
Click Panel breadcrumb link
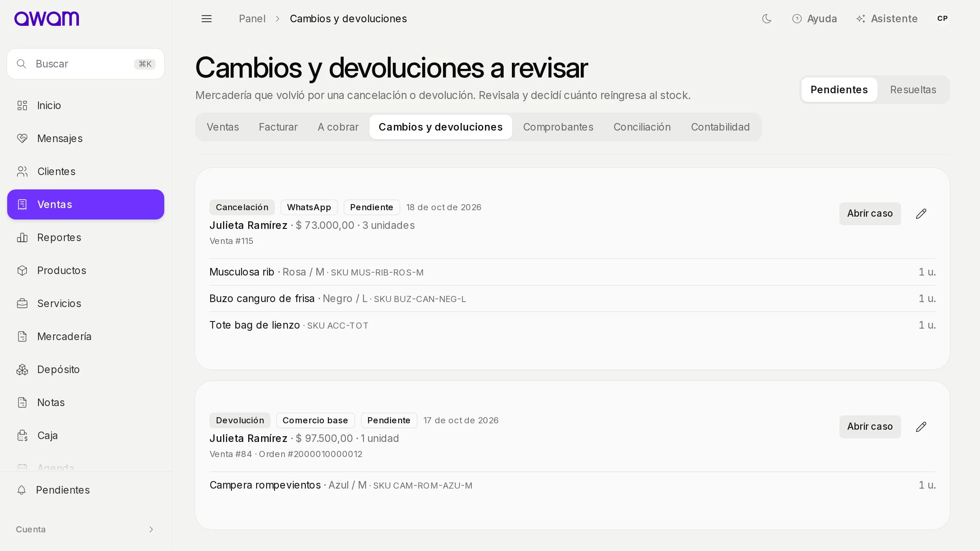tap(252, 19)
